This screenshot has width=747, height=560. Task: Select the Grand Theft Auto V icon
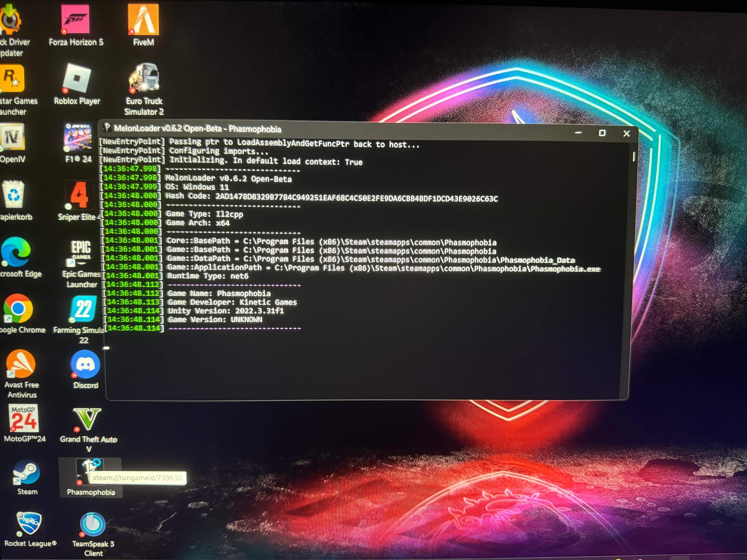(x=88, y=429)
